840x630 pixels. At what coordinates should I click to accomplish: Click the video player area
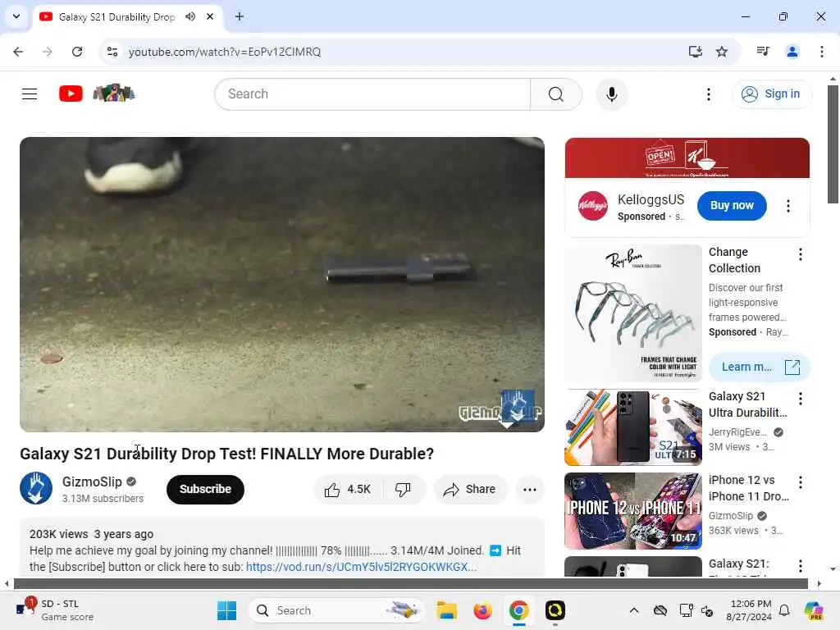tap(282, 285)
